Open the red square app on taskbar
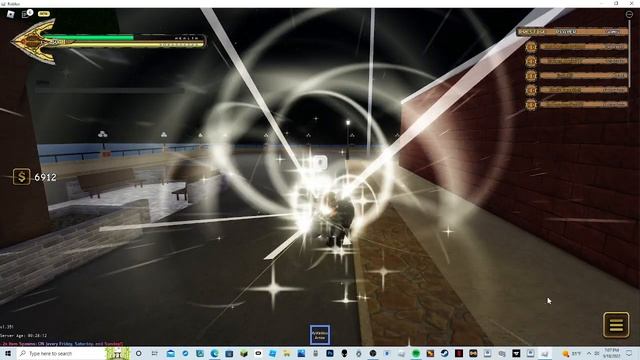 click(459, 353)
